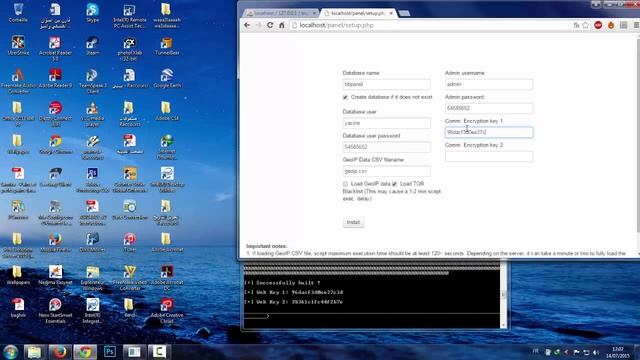Open the Chrome menu icon

point(636,25)
